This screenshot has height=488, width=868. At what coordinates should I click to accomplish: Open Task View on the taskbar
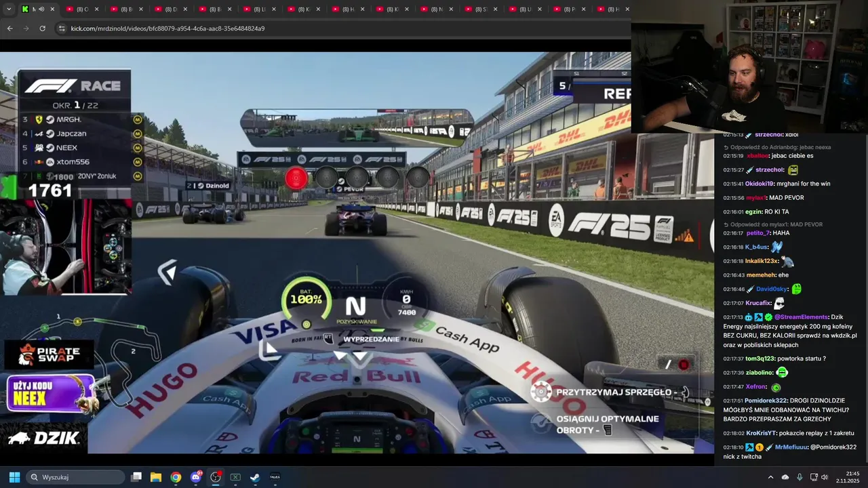pos(136,477)
